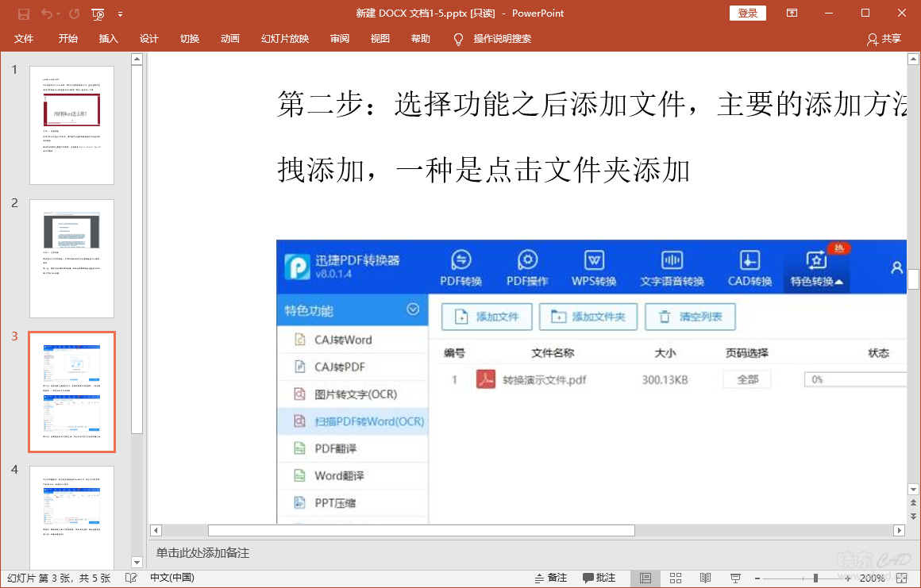921x588 pixels.
Task: Open Ribbon Display Options icon
Action: [x=792, y=13]
